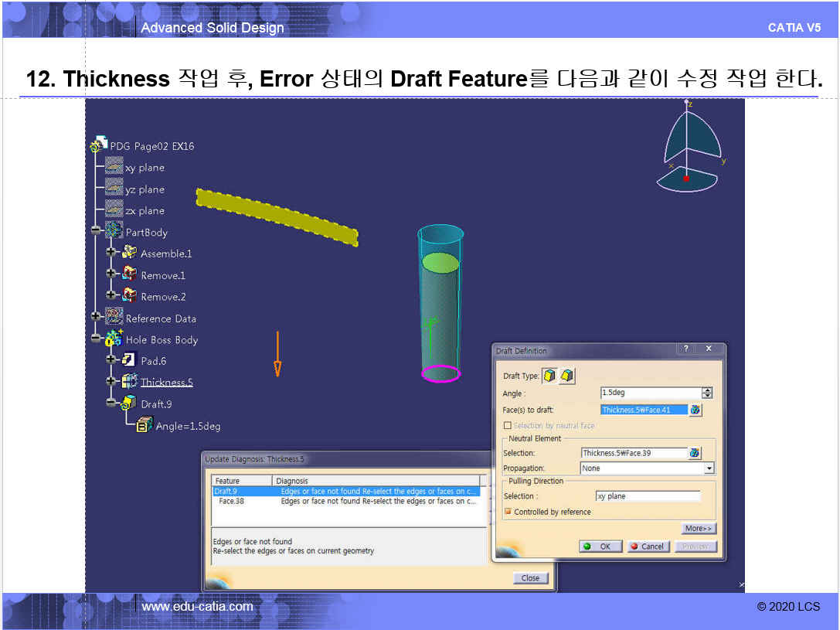Select the second Draft Type icon
The image size is (840, 630).
click(567, 376)
